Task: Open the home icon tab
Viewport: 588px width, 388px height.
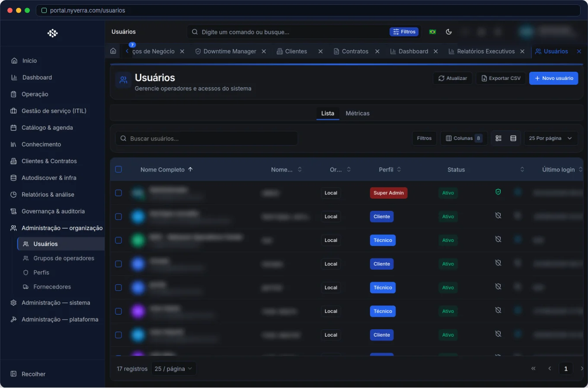Action: [113, 51]
